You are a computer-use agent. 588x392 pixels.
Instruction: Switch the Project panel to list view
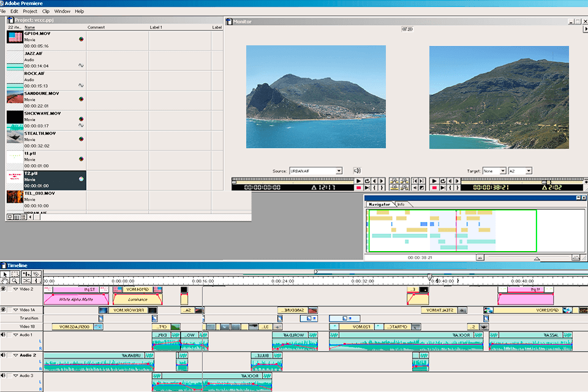(17, 218)
